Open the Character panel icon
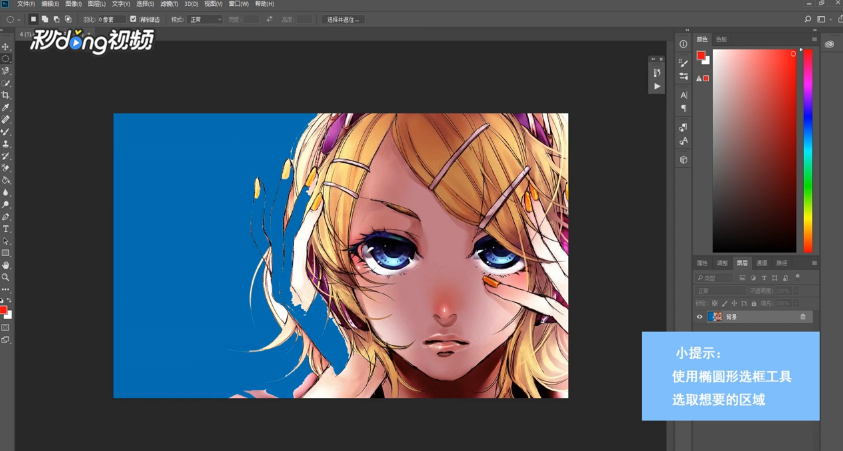 (683, 95)
